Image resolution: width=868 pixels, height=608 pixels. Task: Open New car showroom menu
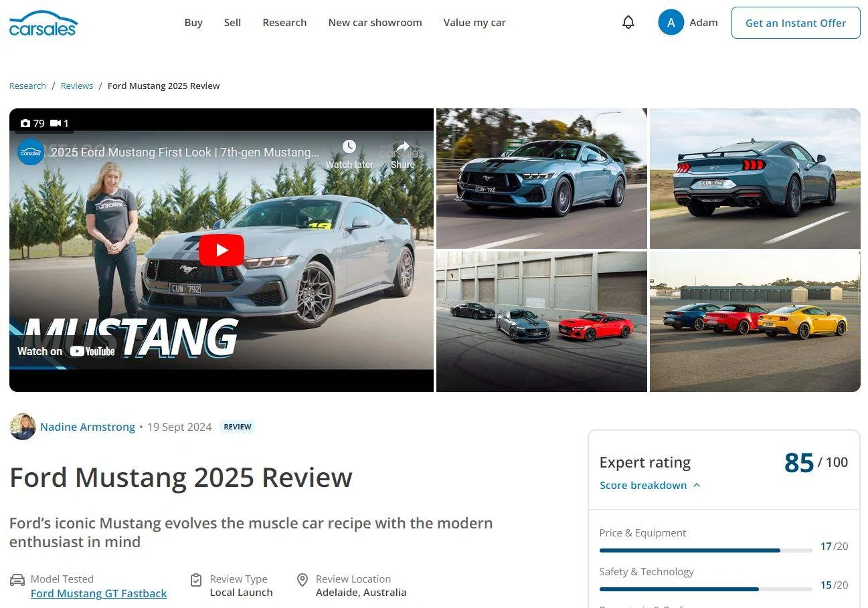(x=375, y=23)
